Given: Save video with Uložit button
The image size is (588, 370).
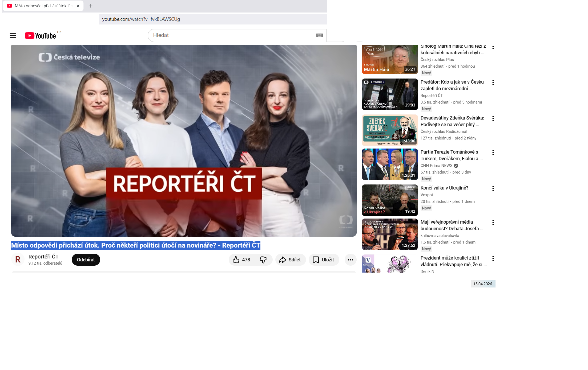Looking at the screenshot, I should point(324,260).
